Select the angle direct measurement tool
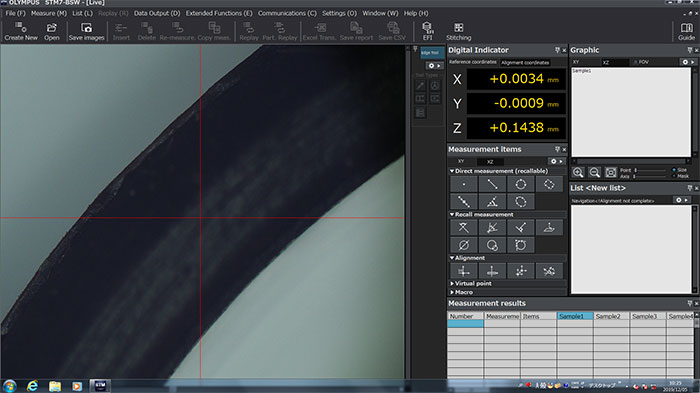700x393 pixels. [x=492, y=201]
